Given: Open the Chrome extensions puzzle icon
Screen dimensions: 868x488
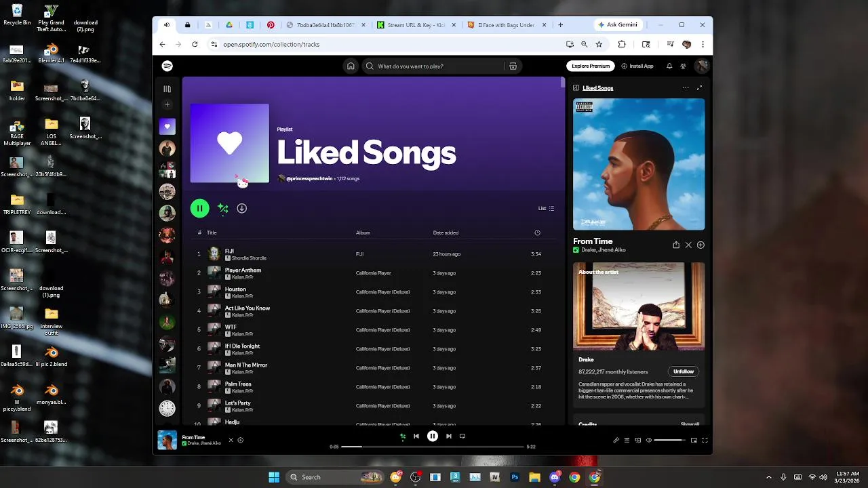Looking at the screenshot, I should pyautogui.click(x=622, y=44).
